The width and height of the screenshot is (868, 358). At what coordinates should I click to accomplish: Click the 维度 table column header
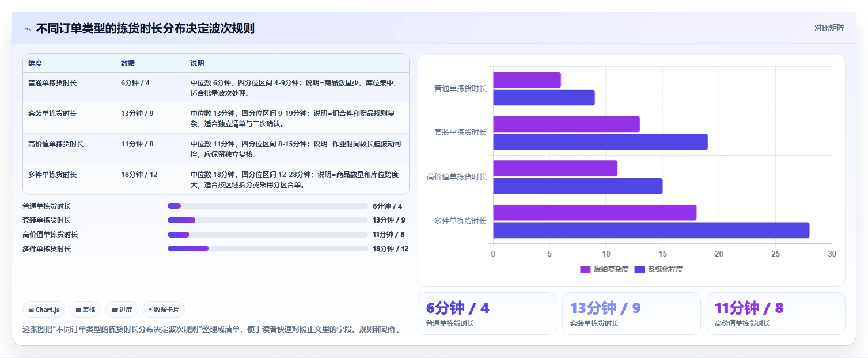click(35, 63)
